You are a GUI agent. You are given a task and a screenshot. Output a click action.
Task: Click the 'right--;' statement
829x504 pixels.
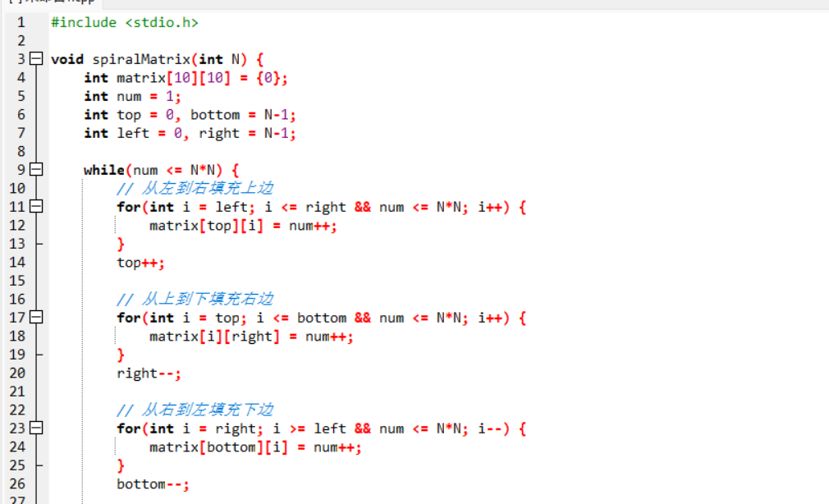click(149, 373)
